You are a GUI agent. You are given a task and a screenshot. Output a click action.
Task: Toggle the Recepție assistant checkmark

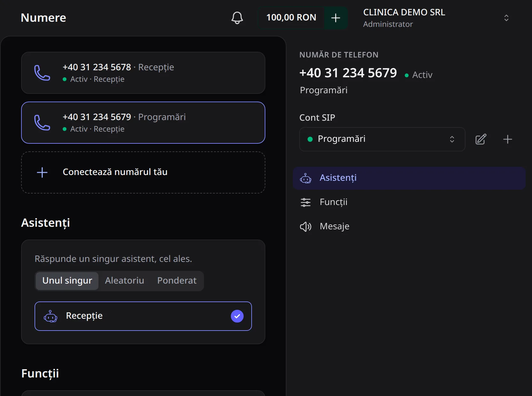(x=237, y=316)
